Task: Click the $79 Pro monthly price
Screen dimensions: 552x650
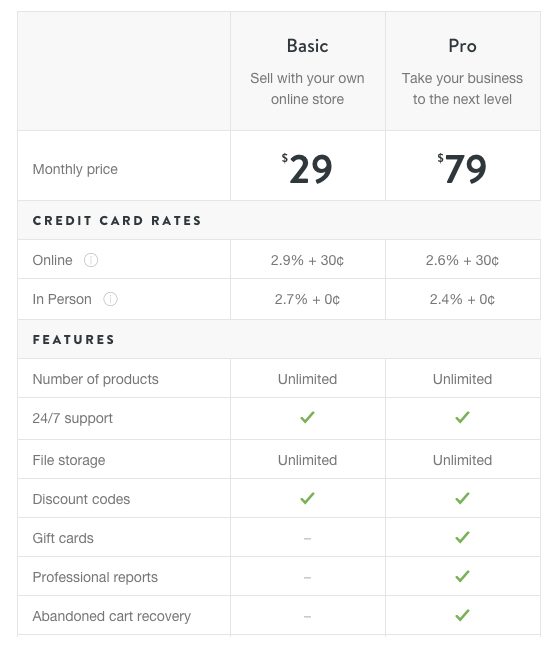Action: point(462,168)
